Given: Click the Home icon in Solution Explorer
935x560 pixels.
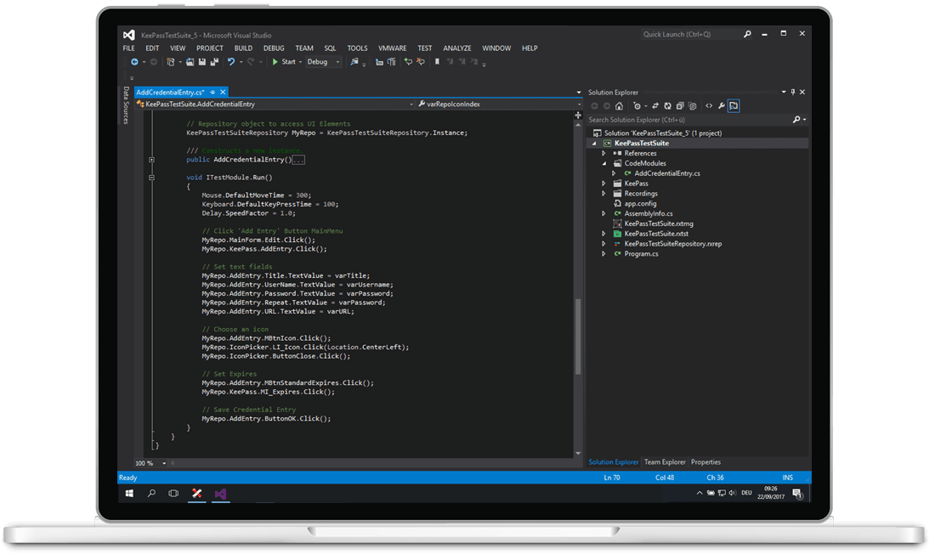Looking at the screenshot, I should click(619, 106).
